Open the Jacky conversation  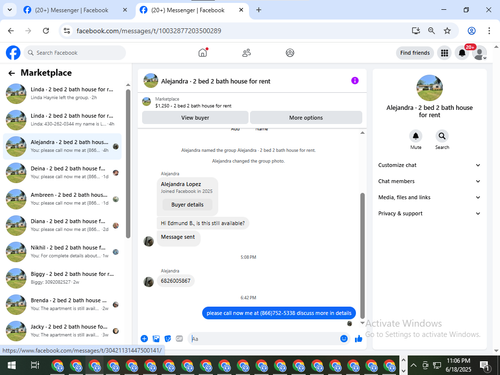(x=62, y=331)
